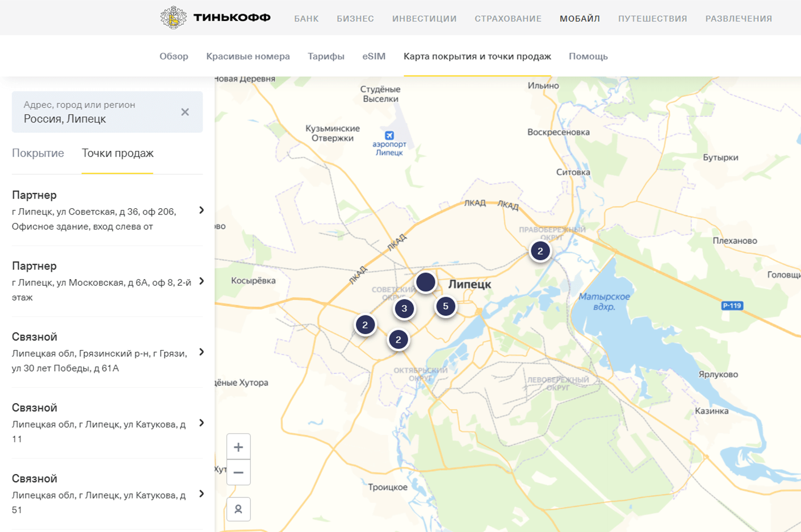The image size is (801, 532).
Task: Expand Partner at ul Sovetskaya, d 36 chevron
Action: coord(202,210)
